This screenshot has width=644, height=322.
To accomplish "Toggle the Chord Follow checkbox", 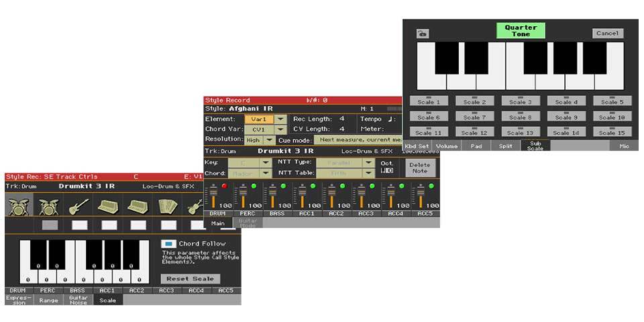I will [x=169, y=244].
